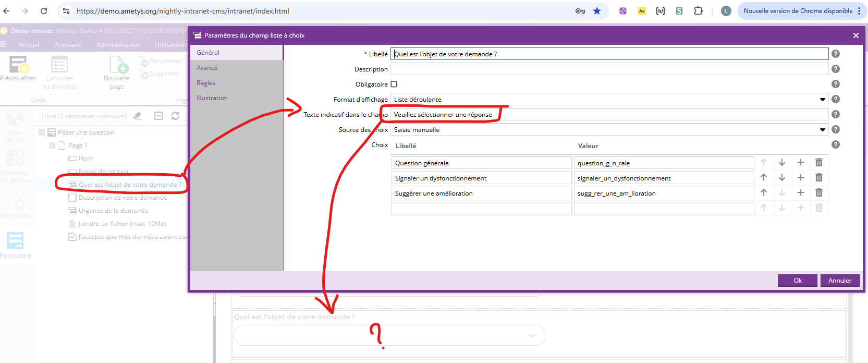Viewport: 868px width, 363px height.
Task: Open the Chrome extensions puzzle icon
Action: (x=698, y=11)
